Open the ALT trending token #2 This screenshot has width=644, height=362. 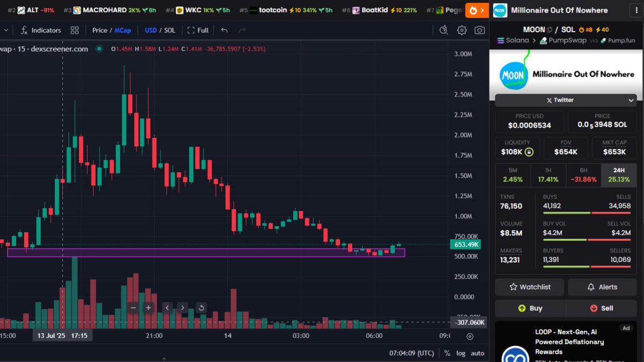click(31, 10)
